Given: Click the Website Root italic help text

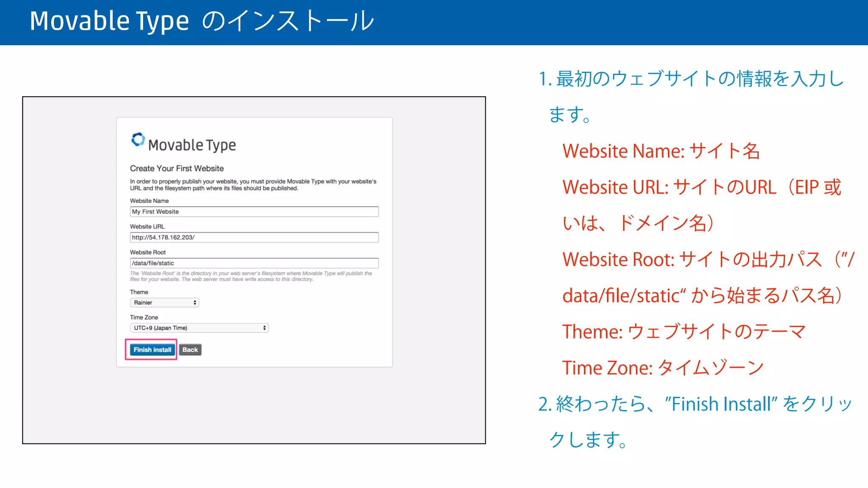Looking at the screenshot, I should coord(251,276).
